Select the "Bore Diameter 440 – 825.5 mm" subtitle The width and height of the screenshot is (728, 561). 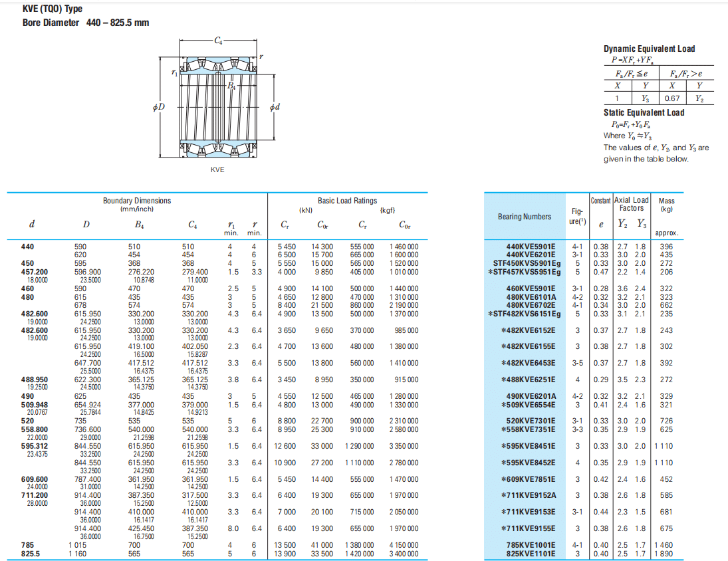[86, 23]
